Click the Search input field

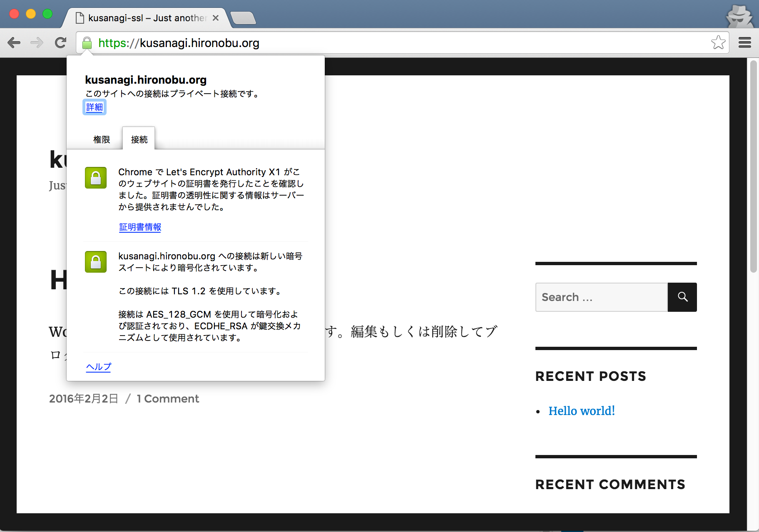click(x=602, y=297)
